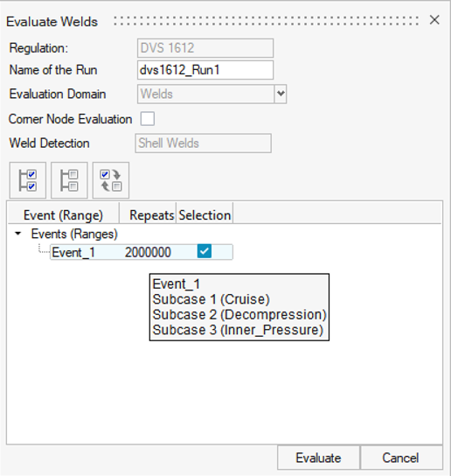Click the Name of the Run field
The height and width of the screenshot is (476, 451).
click(x=205, y=70)
